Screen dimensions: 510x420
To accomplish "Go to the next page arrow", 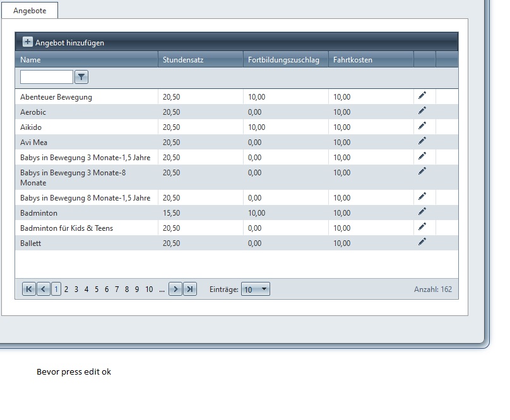I will [x=175, y=289].
